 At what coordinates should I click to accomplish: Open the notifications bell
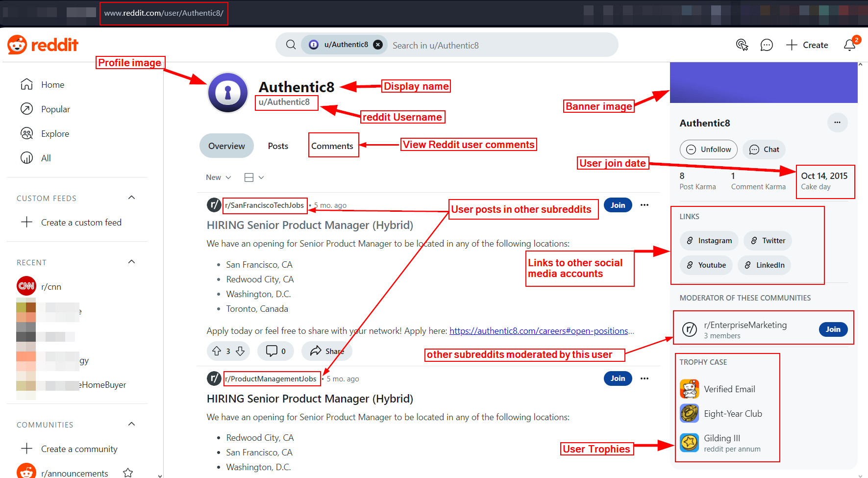point(849,45)
